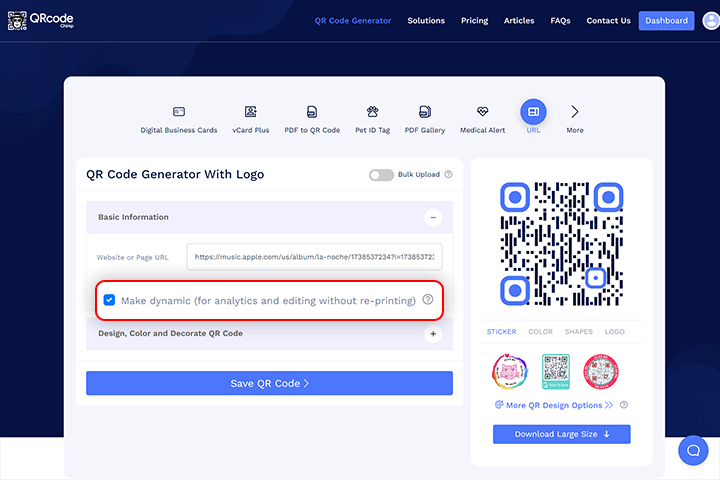Select the Medical Alert icon
Viewport: 720px width, 480px height.
pyautogui.click(x=482, y=112)
